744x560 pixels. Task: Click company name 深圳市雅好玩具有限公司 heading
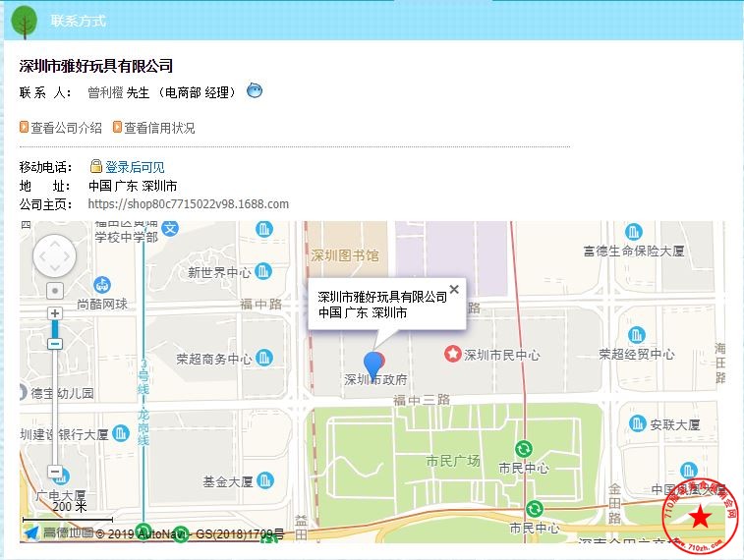pyautogui.click(x=96, y=66)
